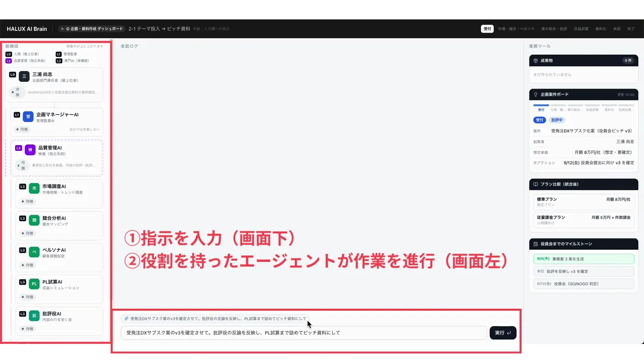Click the suggestion chip sparkle icon
The height and width of the screenshot is (362, 644).
pyautogui.click(x=126, y=319)
